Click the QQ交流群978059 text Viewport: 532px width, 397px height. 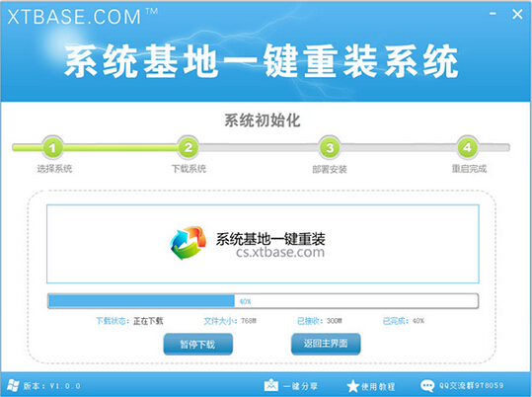point(471,385)
